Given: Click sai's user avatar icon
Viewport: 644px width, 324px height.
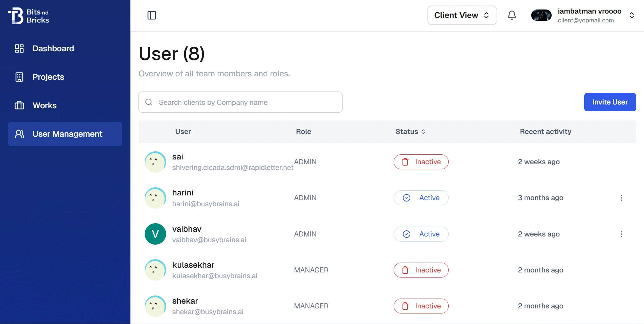Looking at the screenshot, I should click(x=155, y=162).
